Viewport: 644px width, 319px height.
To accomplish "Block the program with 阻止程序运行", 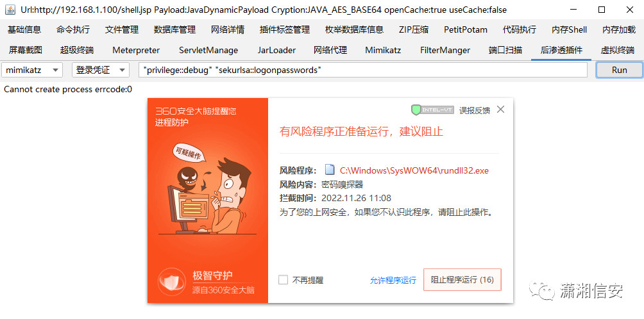I will [462, 280].
